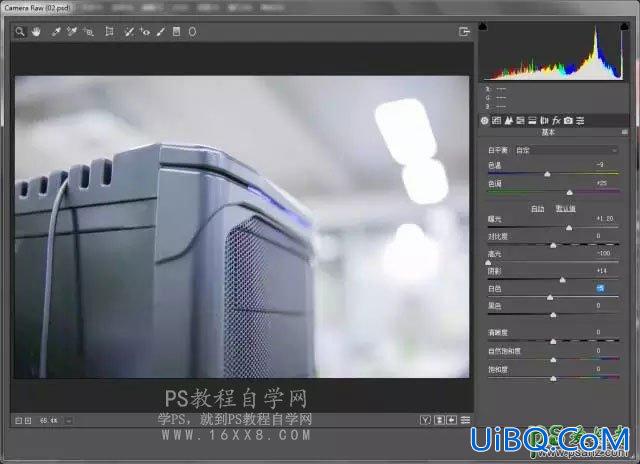Select the Spot Removal tool
The image size is (640, 464).
click(x=129, y=32)
